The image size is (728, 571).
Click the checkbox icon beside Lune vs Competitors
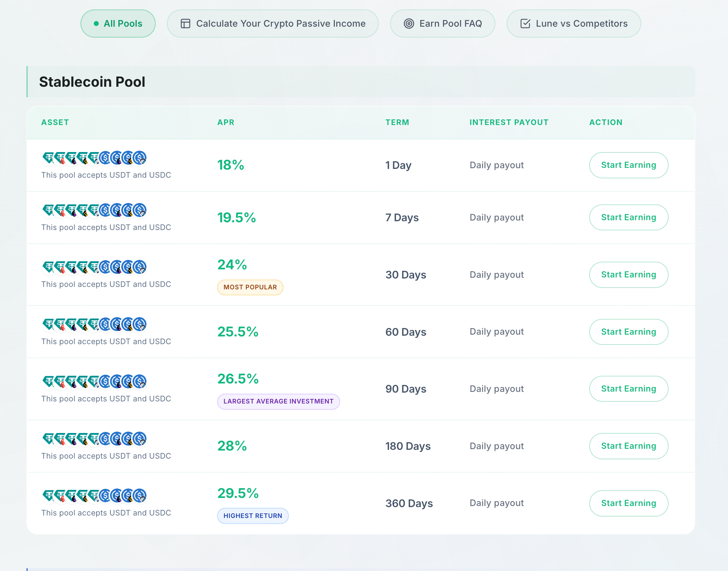click(525, 24)
